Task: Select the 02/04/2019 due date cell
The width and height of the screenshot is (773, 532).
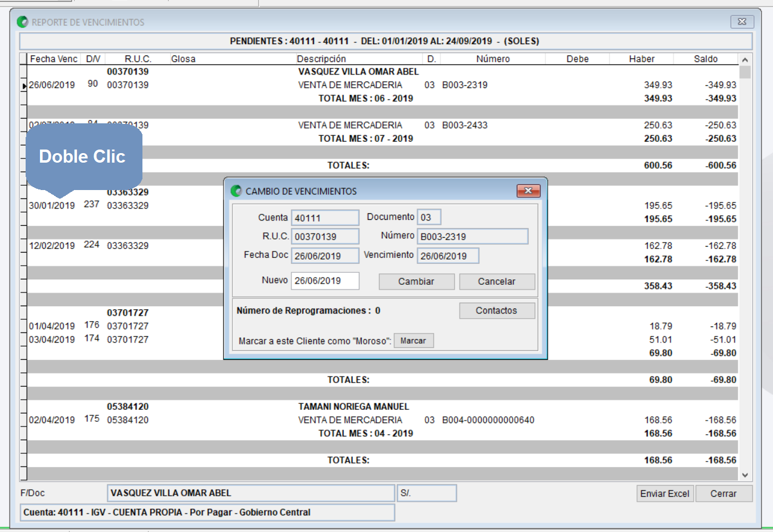Action: (52, 420)
